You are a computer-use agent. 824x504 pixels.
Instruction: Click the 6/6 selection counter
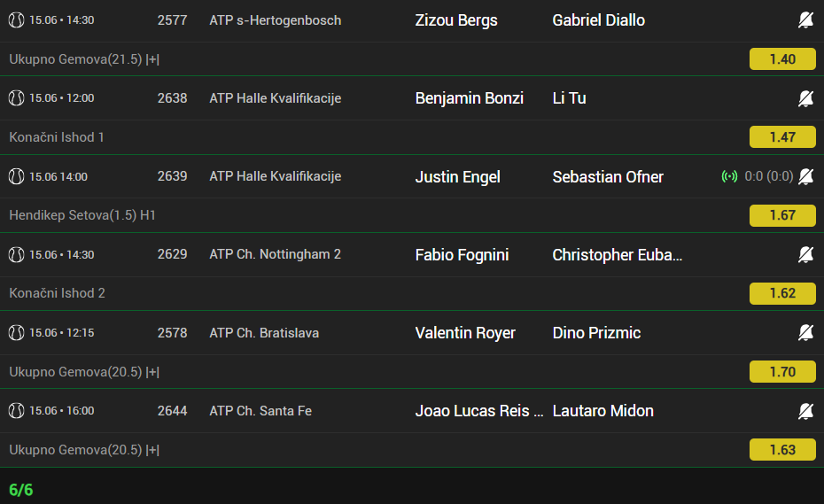pos(21,490)
